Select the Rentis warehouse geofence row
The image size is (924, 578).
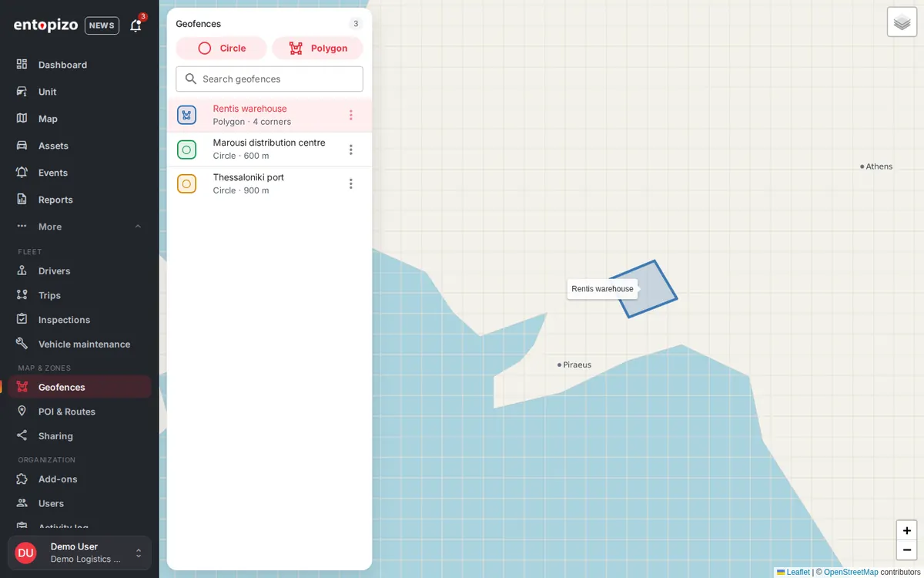click(269, 115)
